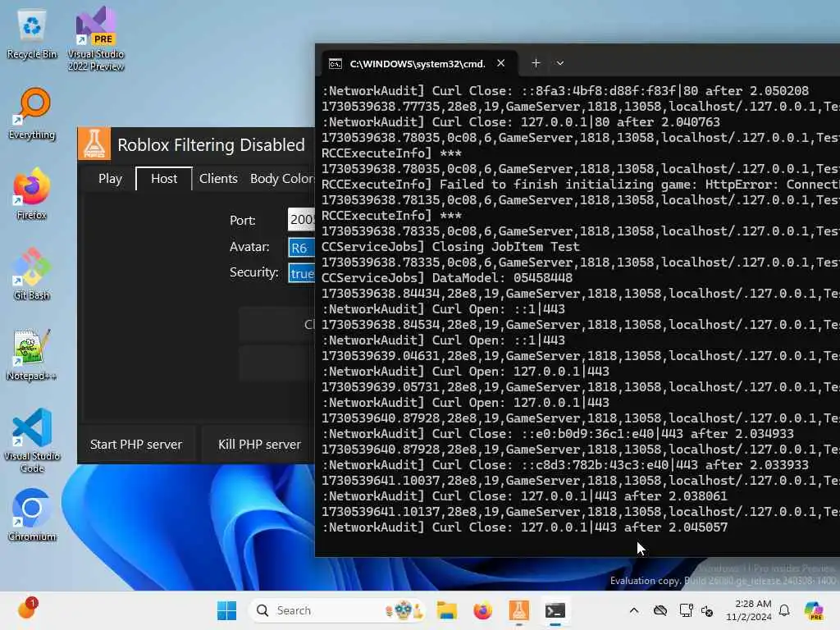This screenshot has height=630, width=840.
Task: Click the 'Security:' label
Action: click(254, 272)
